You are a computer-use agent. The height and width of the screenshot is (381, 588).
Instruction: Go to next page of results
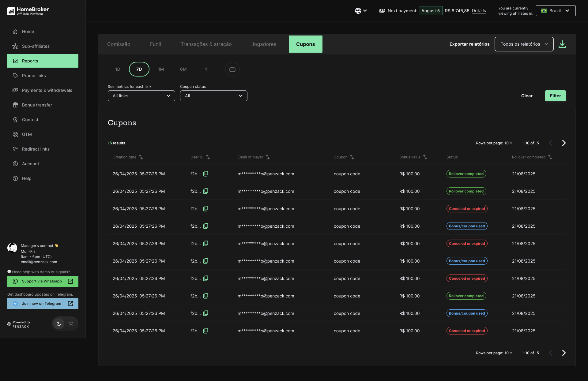click(x=564, y=143)
